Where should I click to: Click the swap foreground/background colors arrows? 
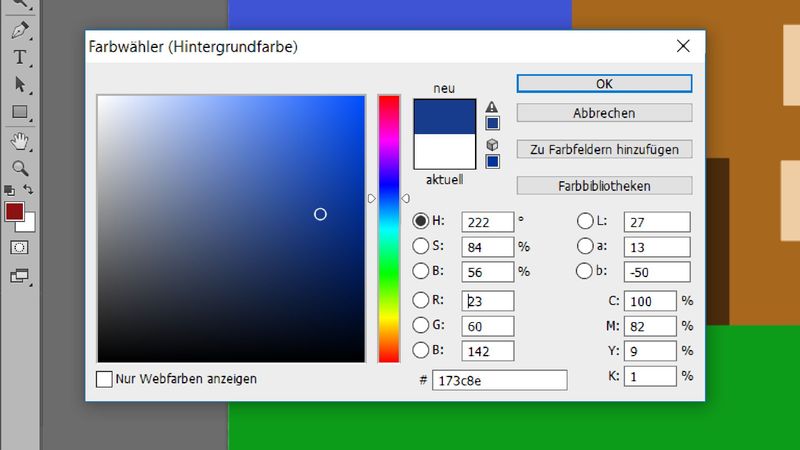tap(29, 189)
